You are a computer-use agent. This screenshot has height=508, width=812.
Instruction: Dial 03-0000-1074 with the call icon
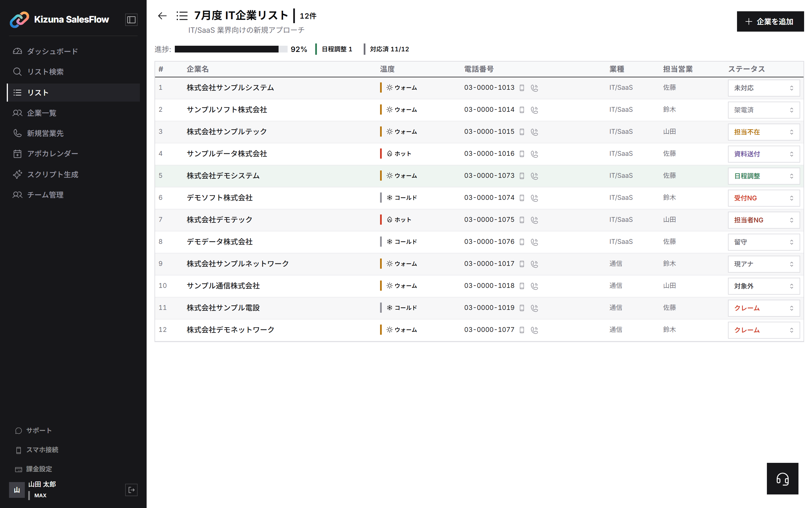[x=534, y=198]
